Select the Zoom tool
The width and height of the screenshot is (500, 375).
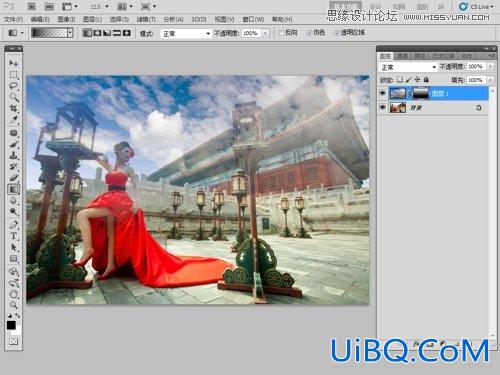pyautogui.click(x=14, y=305)
